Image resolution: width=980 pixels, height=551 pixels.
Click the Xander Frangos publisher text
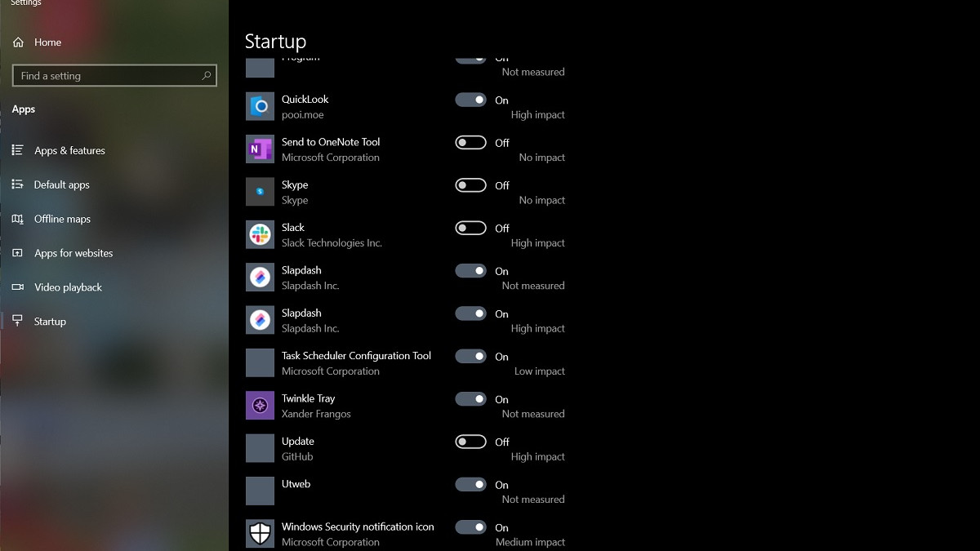[316, 414]
